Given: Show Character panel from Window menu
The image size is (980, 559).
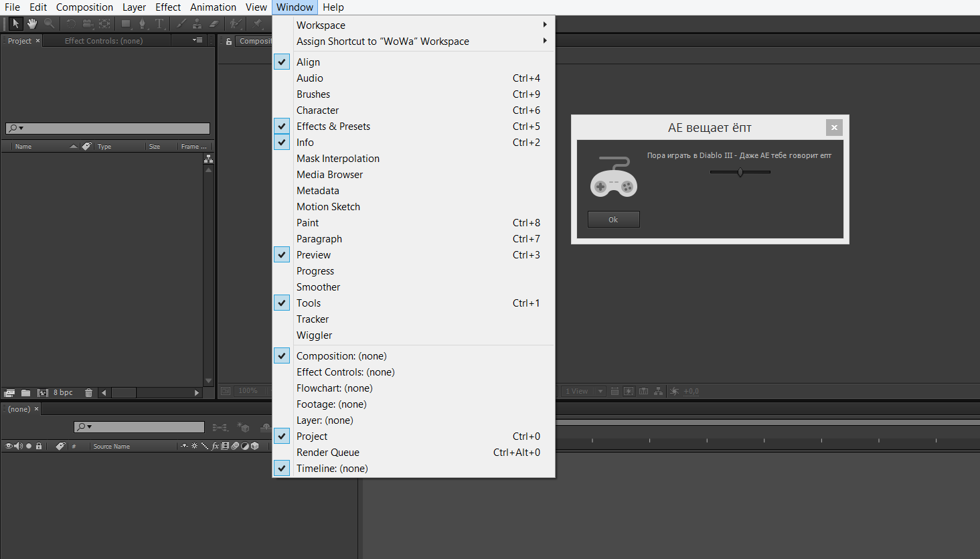Looking at the screenshot, I should click(x=414, y=110).
